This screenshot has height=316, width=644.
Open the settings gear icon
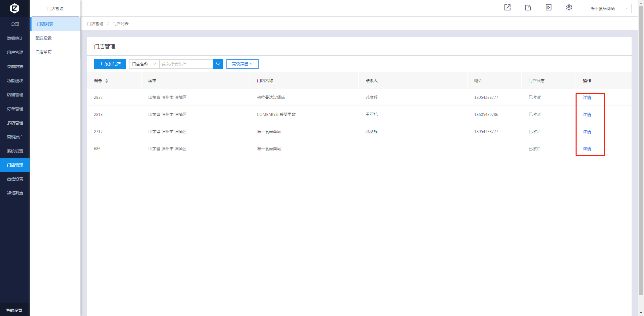(x=569, y=7)
